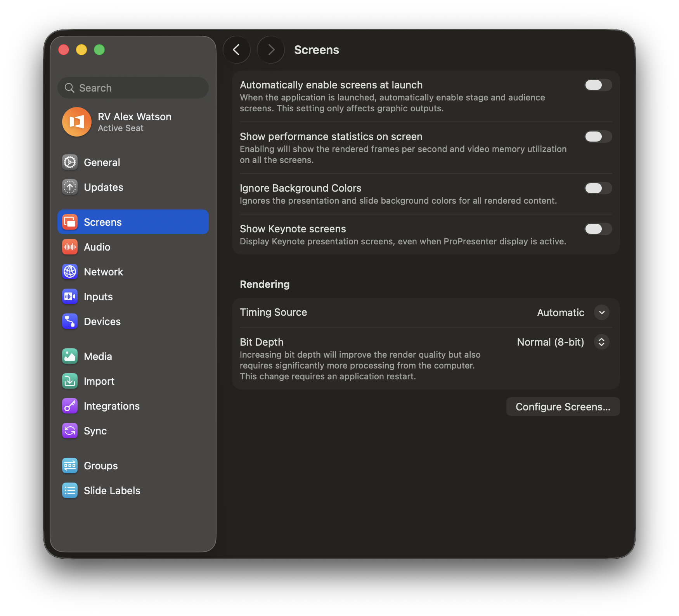Select the Integrations key icon
The height and width of the screenshot is (616, 679).
point(70,406)
